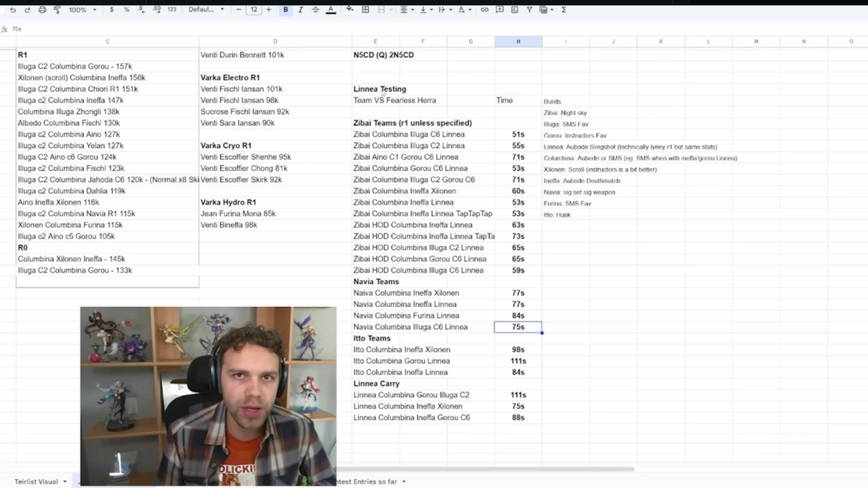868x488 pixels.
Task: Toggle strikethrough formatting
Action: coord(315,10)
